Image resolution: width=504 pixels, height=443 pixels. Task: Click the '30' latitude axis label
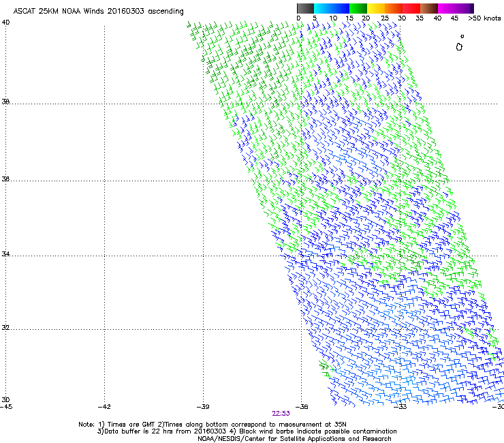5,400
